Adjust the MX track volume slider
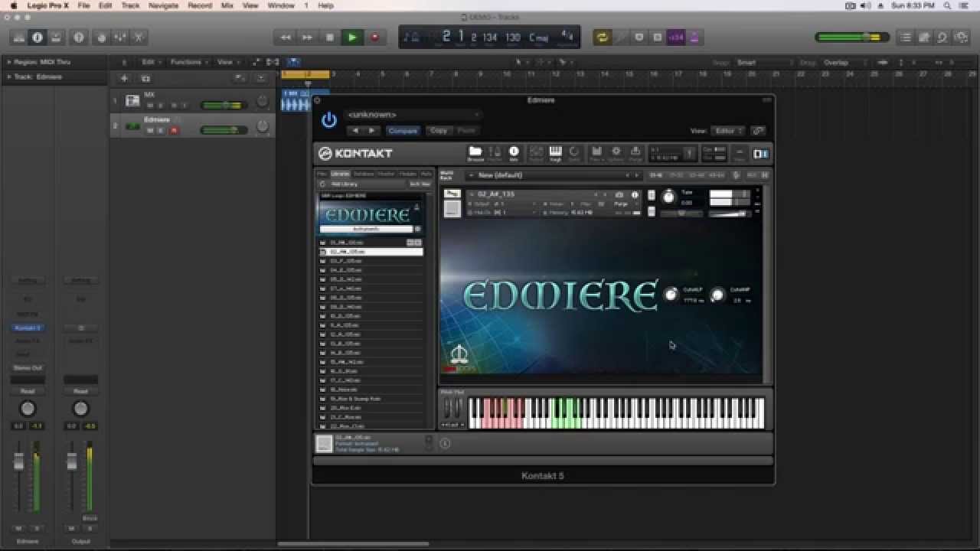The image size is (980, 551). pyautogui.click(x=224, y=105)
